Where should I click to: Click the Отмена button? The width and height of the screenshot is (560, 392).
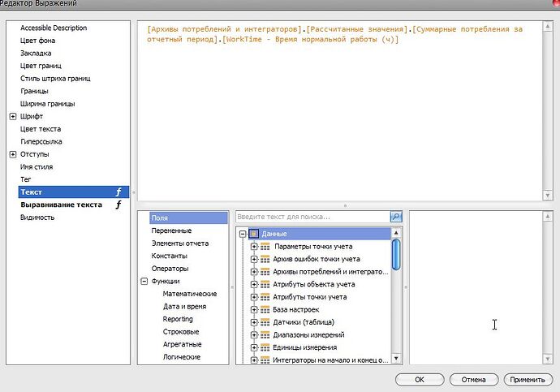click(x=474, y=380)
